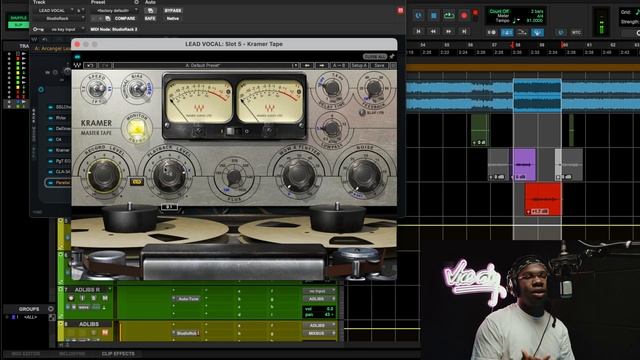The width and height of the screenshot is (640, 360).
Task: Record-enable the ADLIBS R track
Action: pos(71,298)
